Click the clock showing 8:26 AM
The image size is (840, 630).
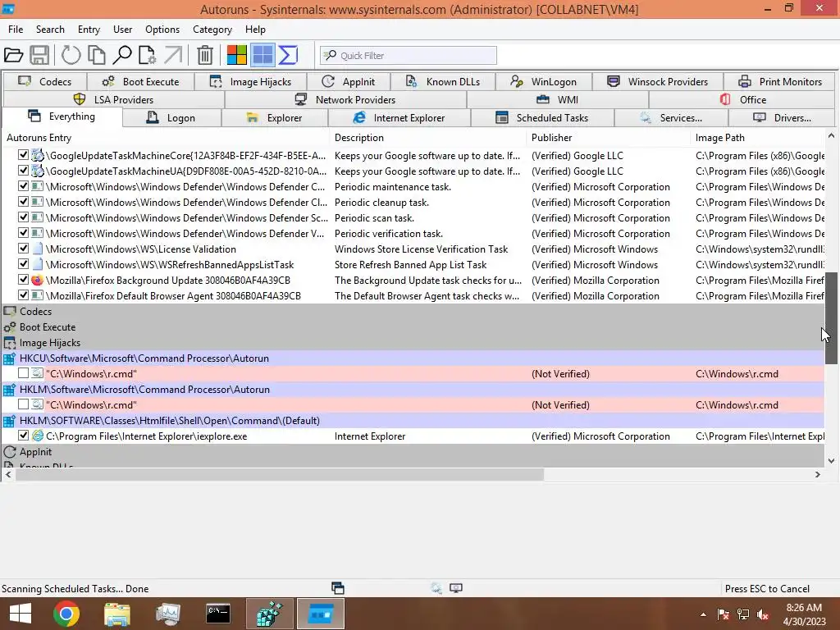pos(804,608)
